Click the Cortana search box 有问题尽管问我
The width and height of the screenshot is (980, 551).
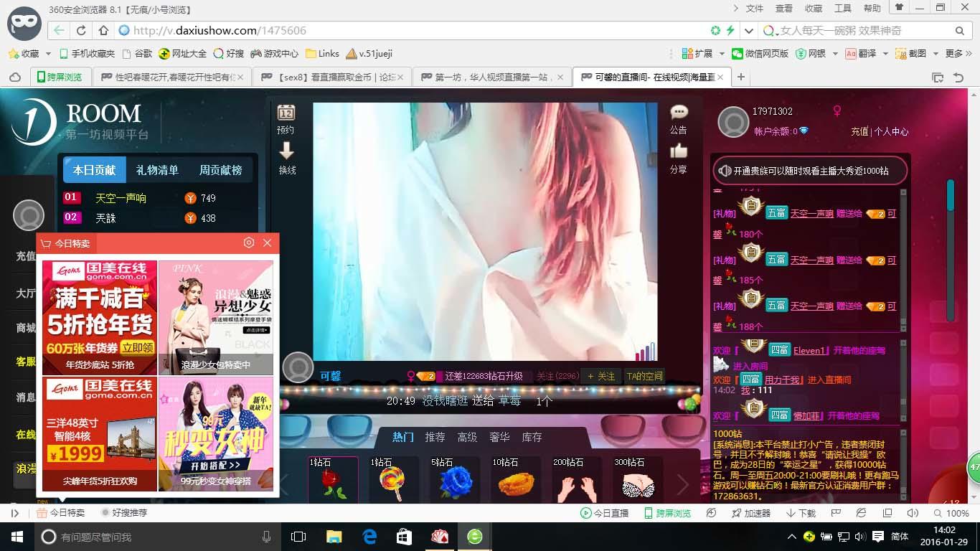coord(157,537)
